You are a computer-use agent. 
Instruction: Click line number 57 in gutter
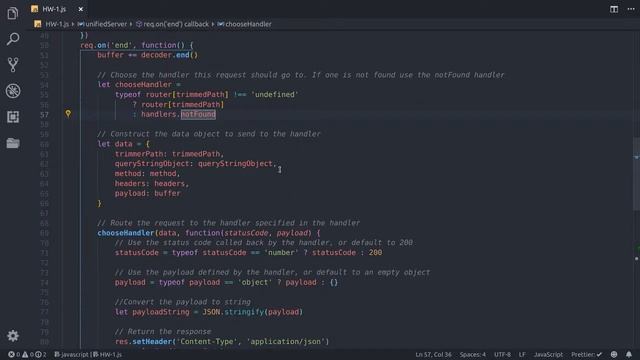pos(44,115)
